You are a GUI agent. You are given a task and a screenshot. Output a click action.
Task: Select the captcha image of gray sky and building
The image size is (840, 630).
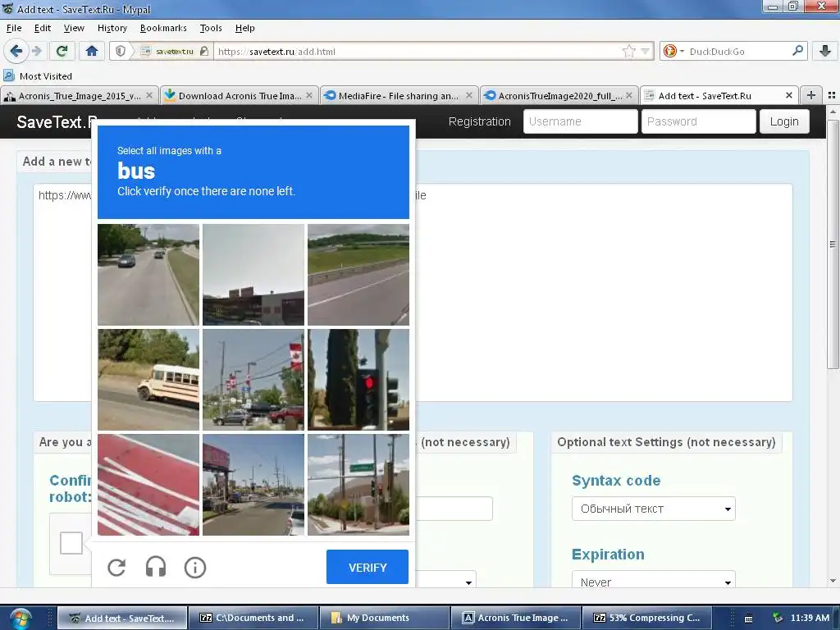click(253, 275)
